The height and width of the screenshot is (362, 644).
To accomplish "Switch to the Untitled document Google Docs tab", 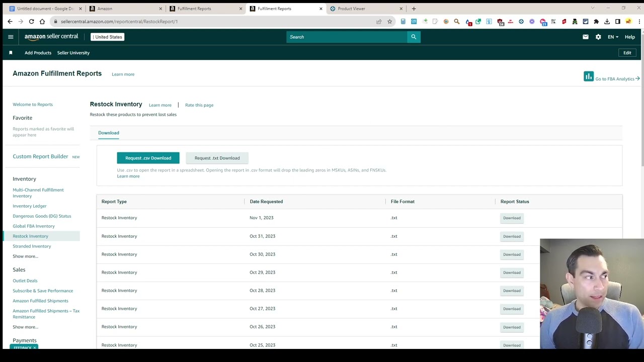I will [x=44, y=9].
